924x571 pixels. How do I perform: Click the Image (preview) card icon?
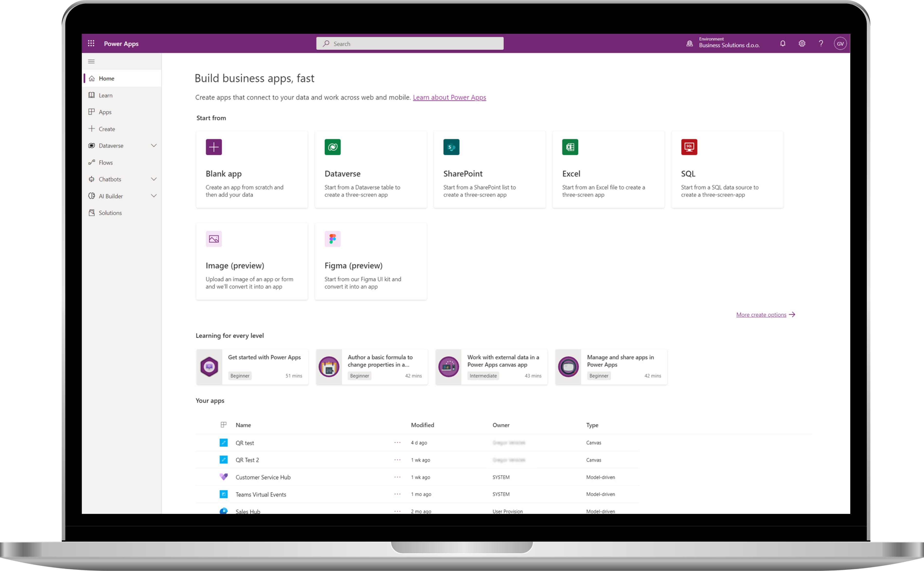point(214,239)
